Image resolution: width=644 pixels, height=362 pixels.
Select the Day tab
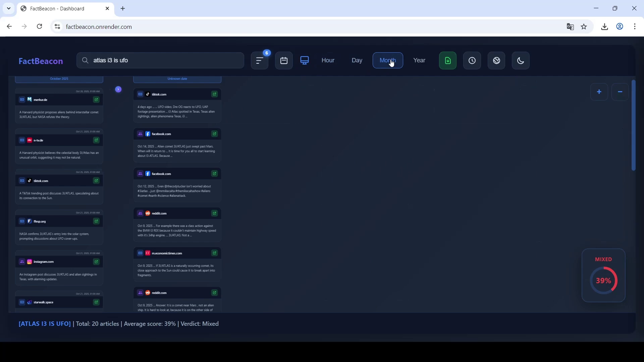point(357,60)
